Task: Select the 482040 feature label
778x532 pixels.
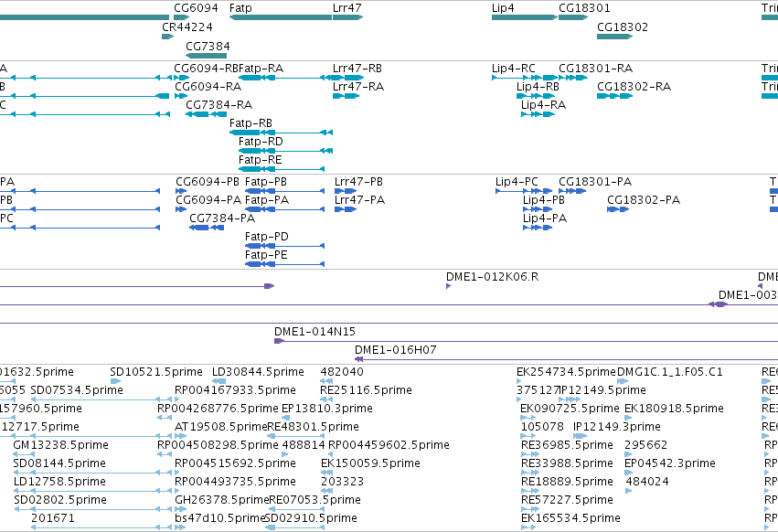Action: (x=342, y=372)
